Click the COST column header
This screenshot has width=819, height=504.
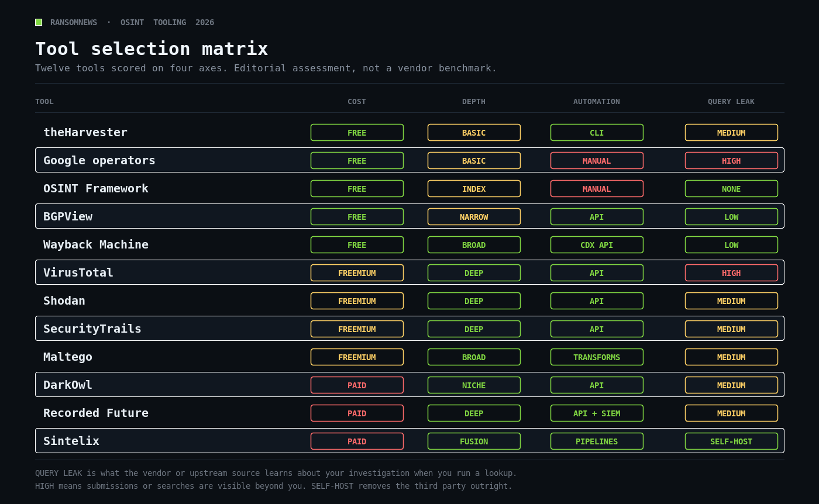[x=357, y=102]
